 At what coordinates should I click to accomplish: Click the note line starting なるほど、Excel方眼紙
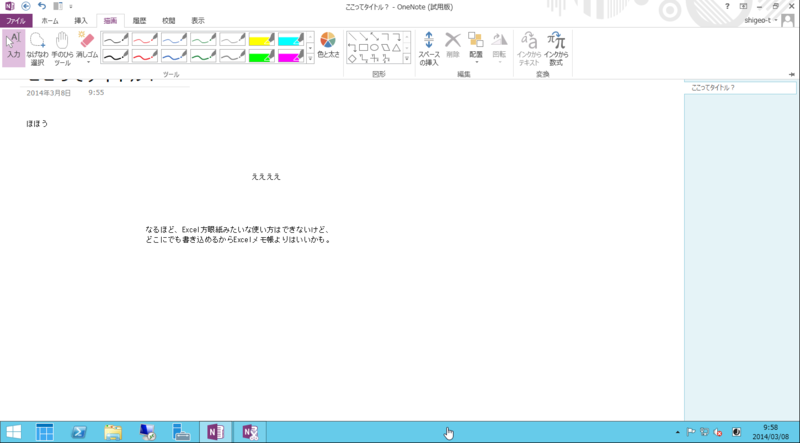239,229
